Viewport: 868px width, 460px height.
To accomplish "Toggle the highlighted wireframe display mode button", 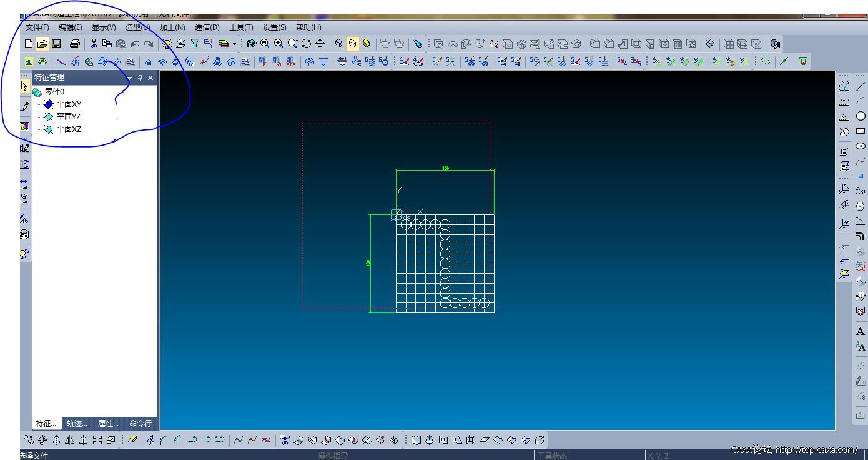I will point(353,44).
